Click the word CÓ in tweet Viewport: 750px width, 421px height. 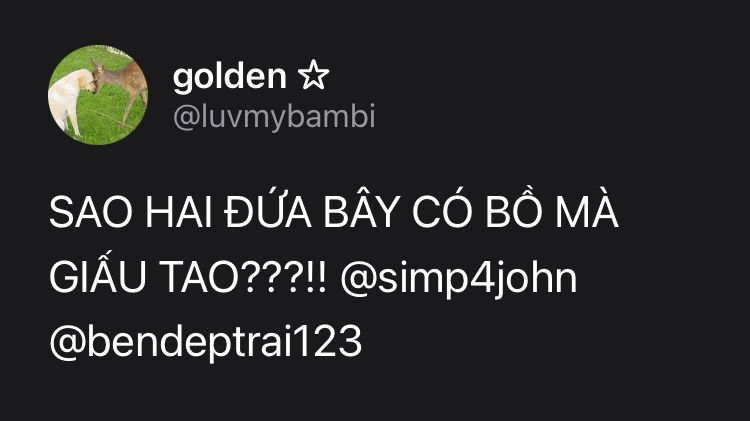pyautogui.click(x=442, y=210)
